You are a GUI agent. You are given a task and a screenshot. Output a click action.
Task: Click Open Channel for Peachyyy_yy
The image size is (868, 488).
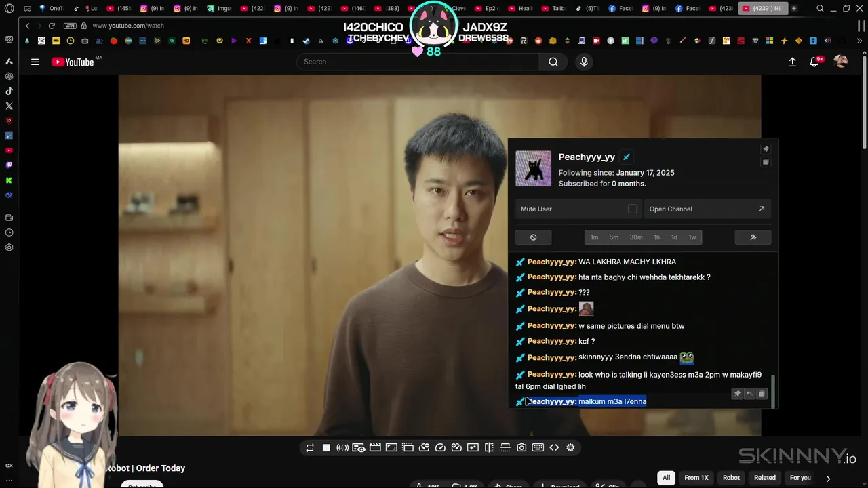pos(707,209)
